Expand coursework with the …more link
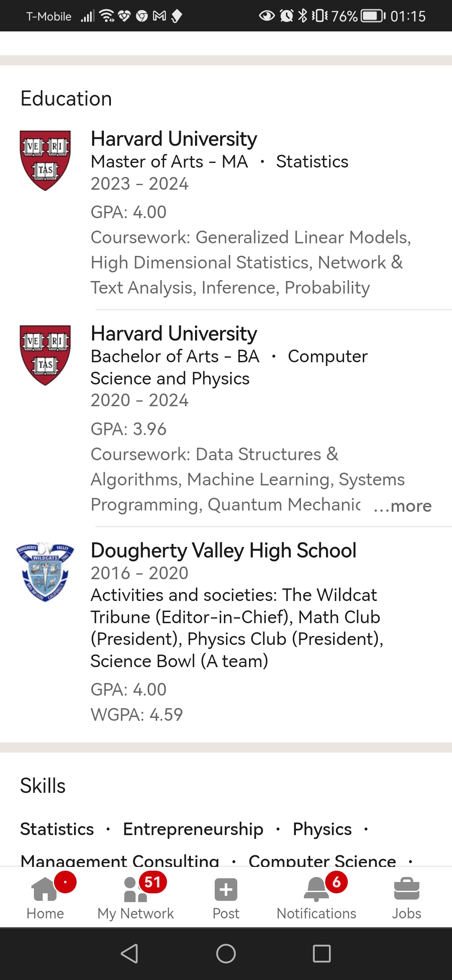The width and height of the screenshot is (452, 980). coord(403,506)
